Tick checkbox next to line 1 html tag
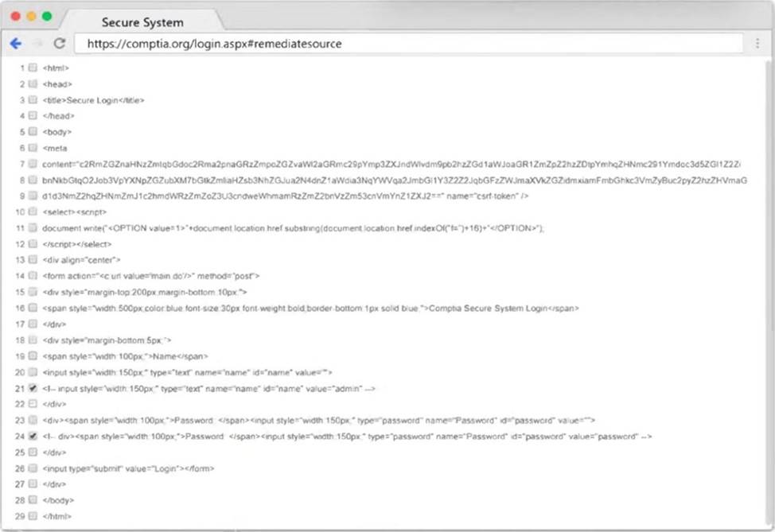Image resolution: width=775 pixels, height=532 pixels. coord(33,68)
